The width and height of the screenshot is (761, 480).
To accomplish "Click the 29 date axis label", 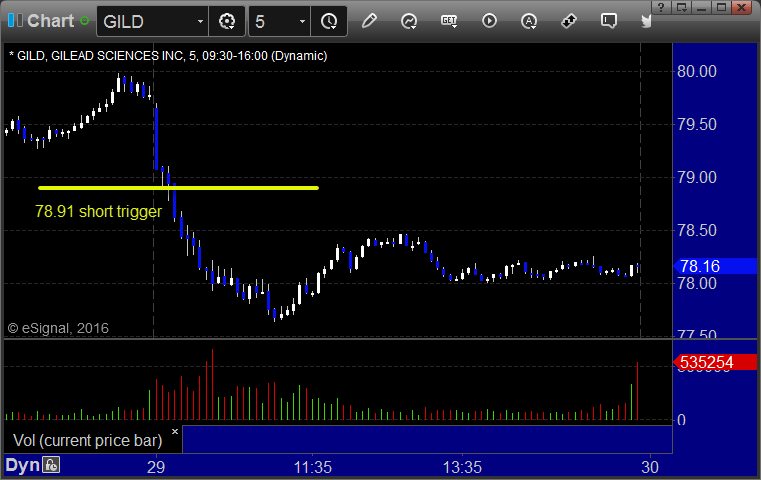I will tap(156, 467).
